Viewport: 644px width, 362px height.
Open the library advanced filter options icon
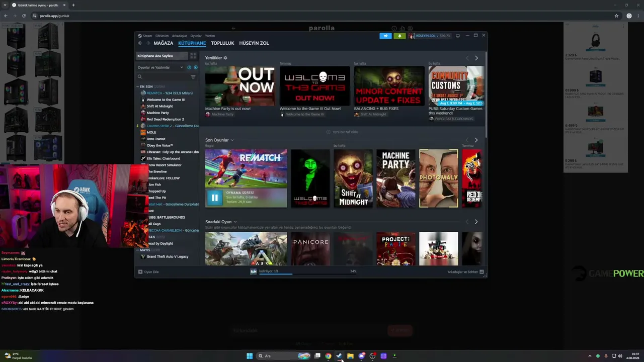coord(193,77)
